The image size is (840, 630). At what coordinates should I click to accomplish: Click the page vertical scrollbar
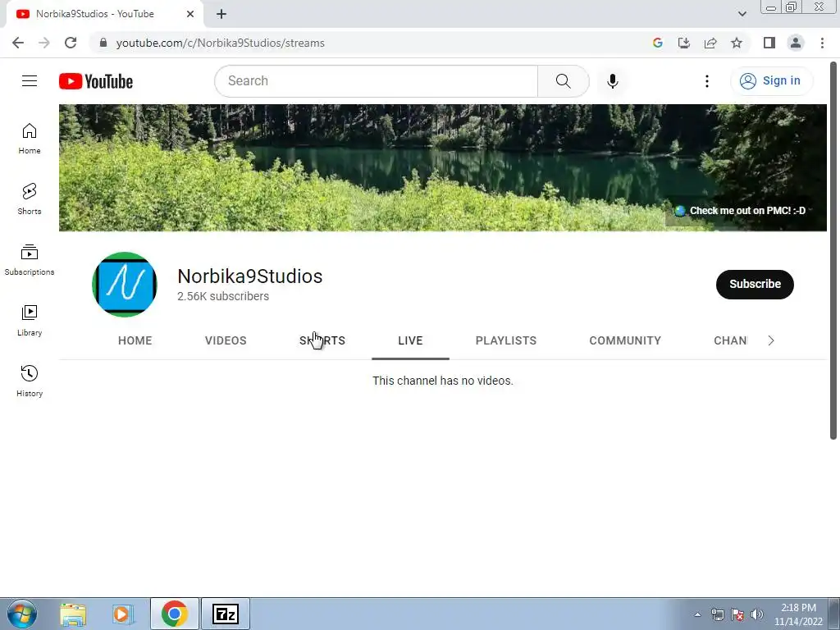pos(833,251)
